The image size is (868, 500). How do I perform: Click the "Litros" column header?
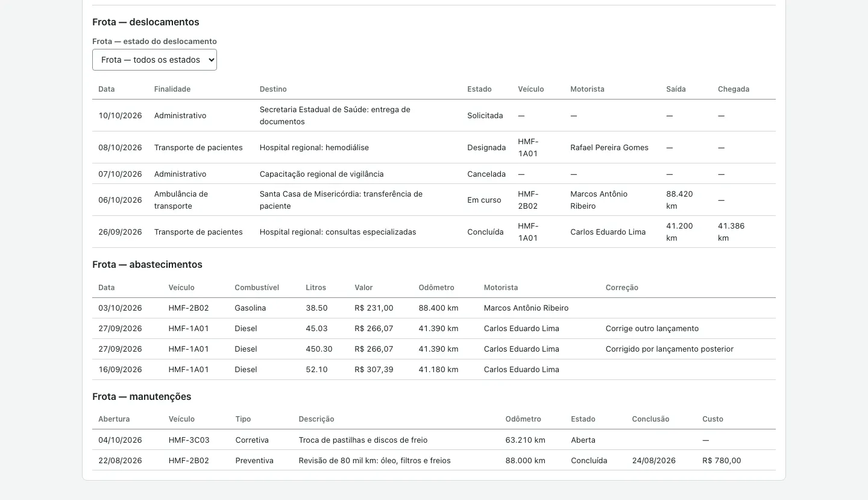click(x=316, y=288)
